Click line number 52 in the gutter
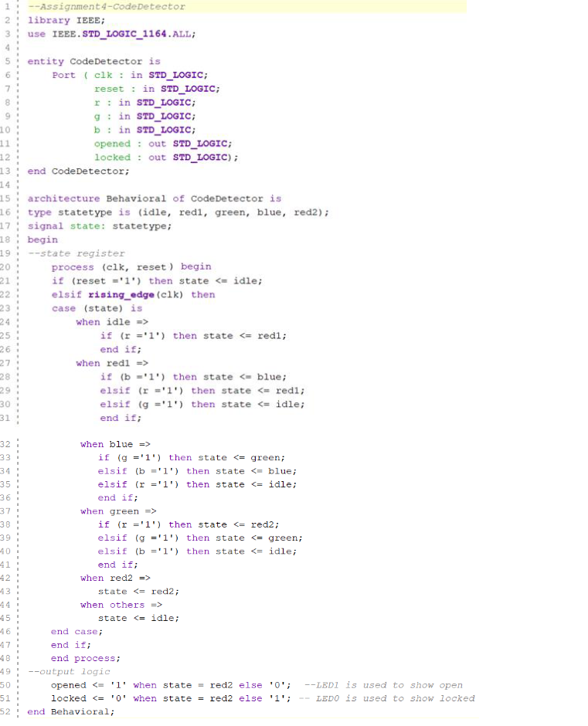The image size is (588, 726). pyautogui.click(x=6, y=711)
